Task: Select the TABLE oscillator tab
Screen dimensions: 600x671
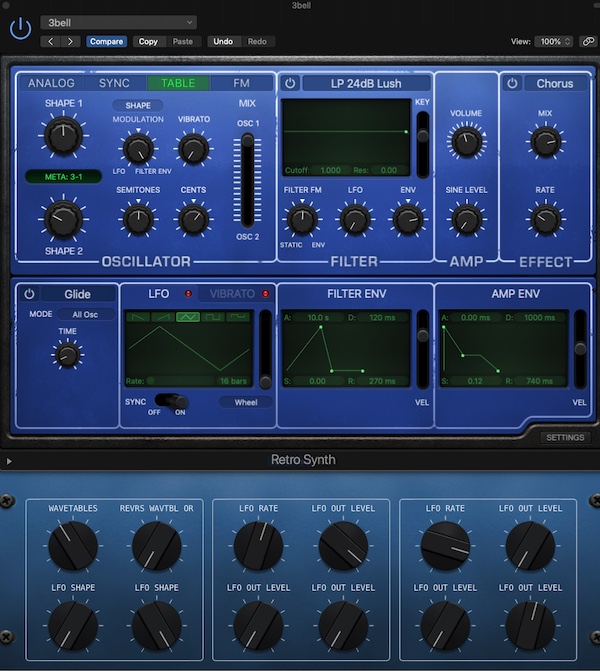Action: (178, 83)
